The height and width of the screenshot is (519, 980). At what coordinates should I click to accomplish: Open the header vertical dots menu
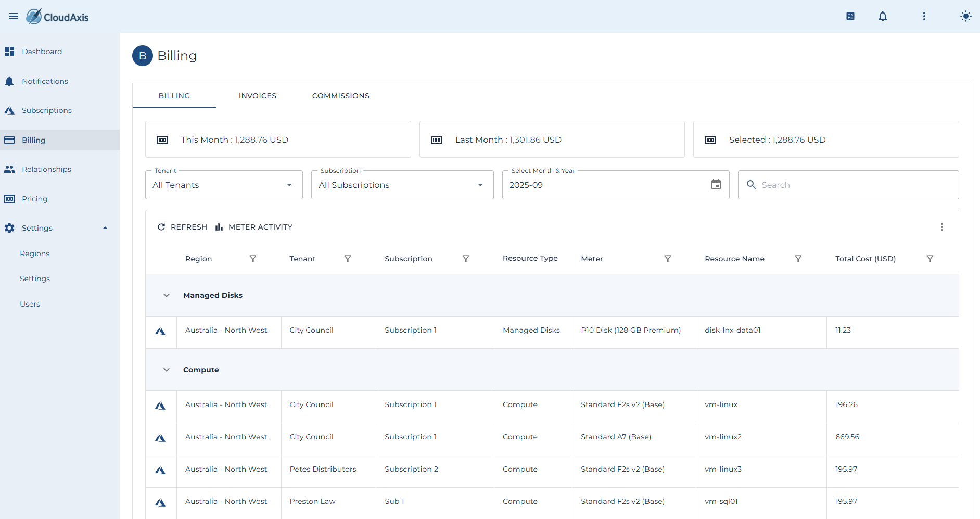point(924,17)
